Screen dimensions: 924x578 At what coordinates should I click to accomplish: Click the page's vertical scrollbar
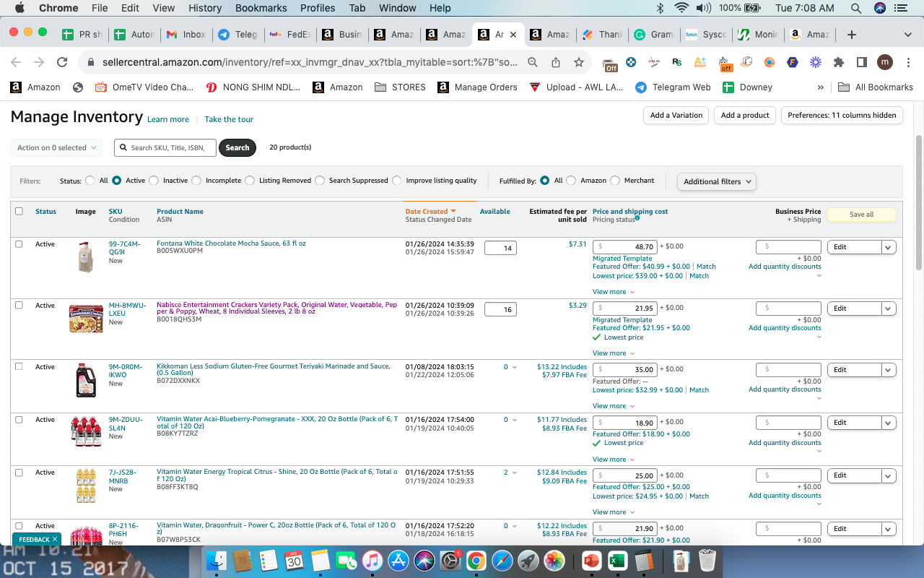click(918, 202)
